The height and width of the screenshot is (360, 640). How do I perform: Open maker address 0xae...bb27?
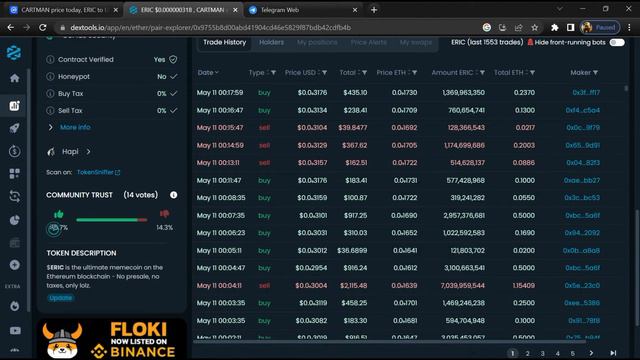tap(582, 180)
